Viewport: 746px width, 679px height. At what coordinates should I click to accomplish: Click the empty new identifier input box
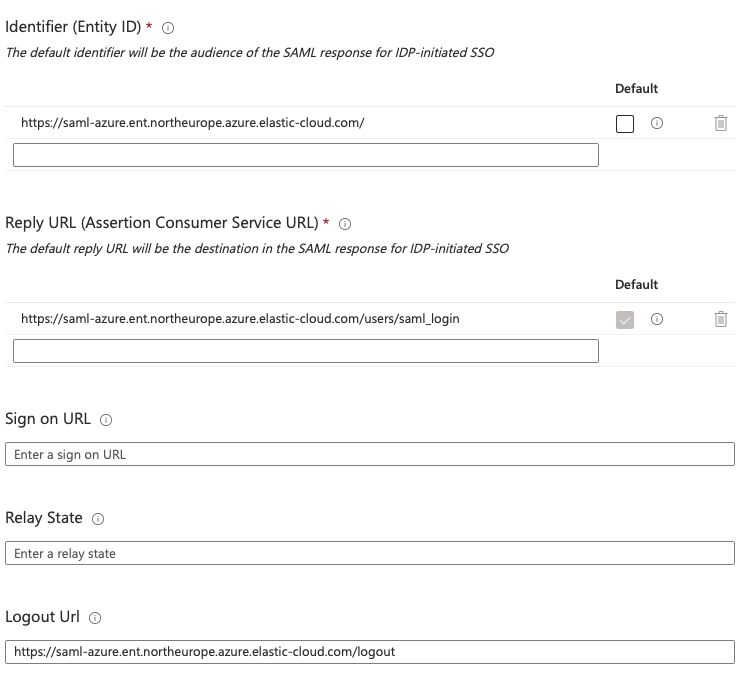(x=306, y=155)
